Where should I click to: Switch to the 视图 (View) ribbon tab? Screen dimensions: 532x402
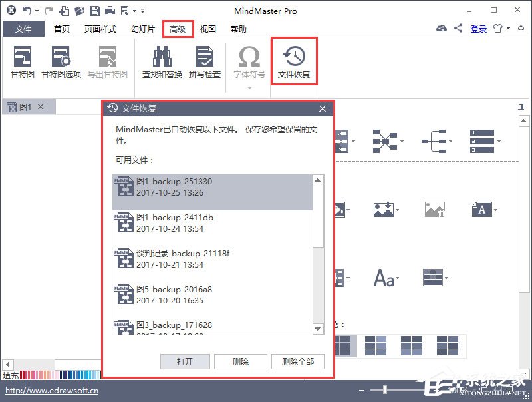(x=207, y=29)
